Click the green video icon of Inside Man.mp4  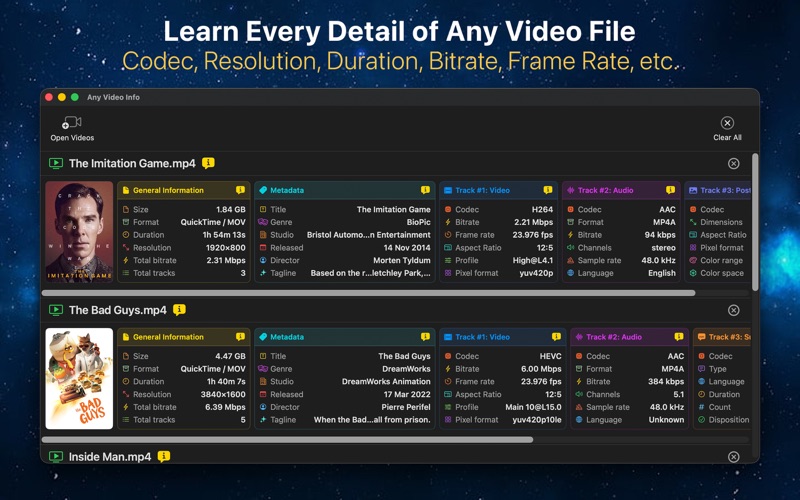pos(56,457)
